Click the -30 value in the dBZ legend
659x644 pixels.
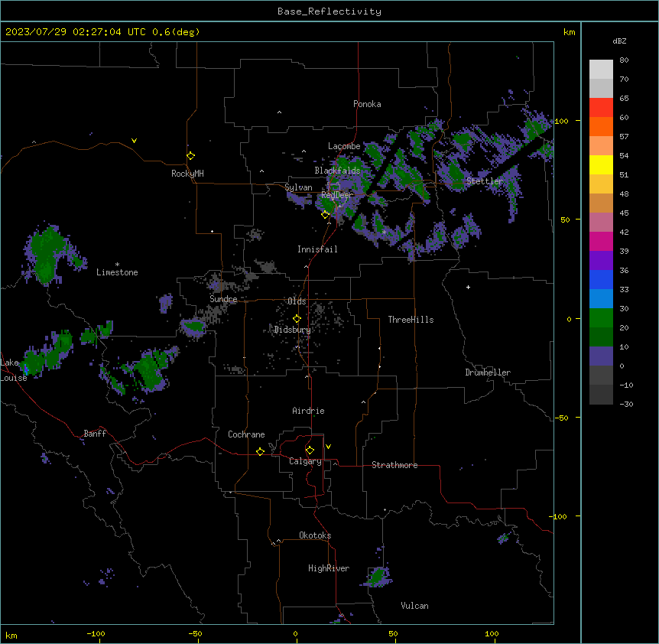(626, 404)
